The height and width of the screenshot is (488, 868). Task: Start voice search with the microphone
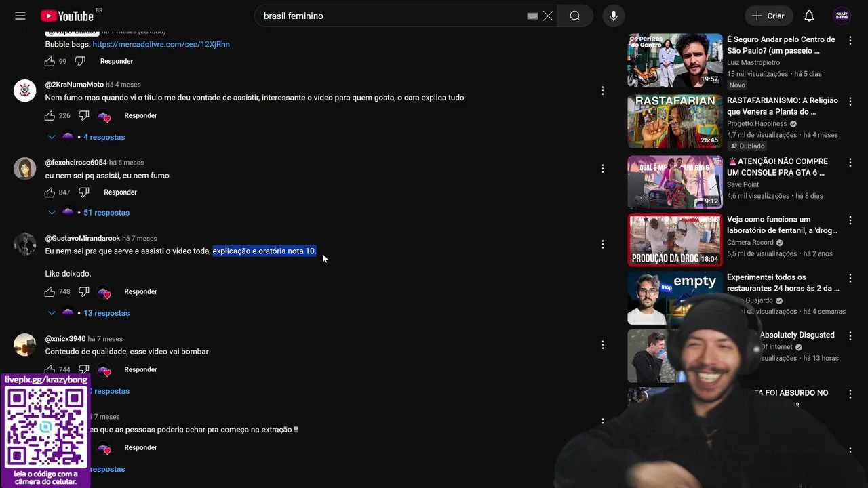pos(614,16)
